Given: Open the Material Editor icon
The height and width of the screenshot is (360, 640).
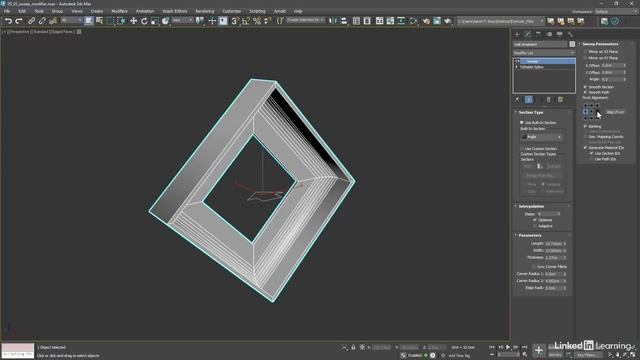Looking at the screenshot, I should pos(413,21).
